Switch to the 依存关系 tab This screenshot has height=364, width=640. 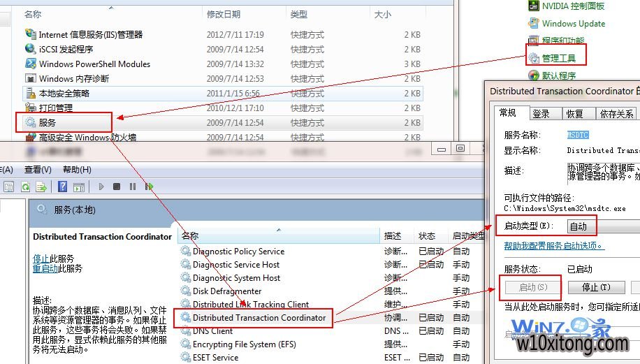pyautogui.click(x=616, y=114)
